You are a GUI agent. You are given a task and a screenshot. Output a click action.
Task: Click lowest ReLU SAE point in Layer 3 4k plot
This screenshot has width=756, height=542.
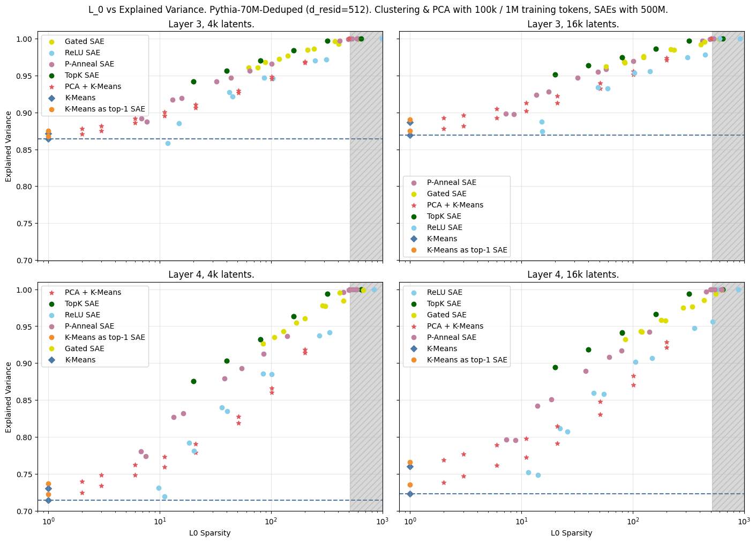168,144
